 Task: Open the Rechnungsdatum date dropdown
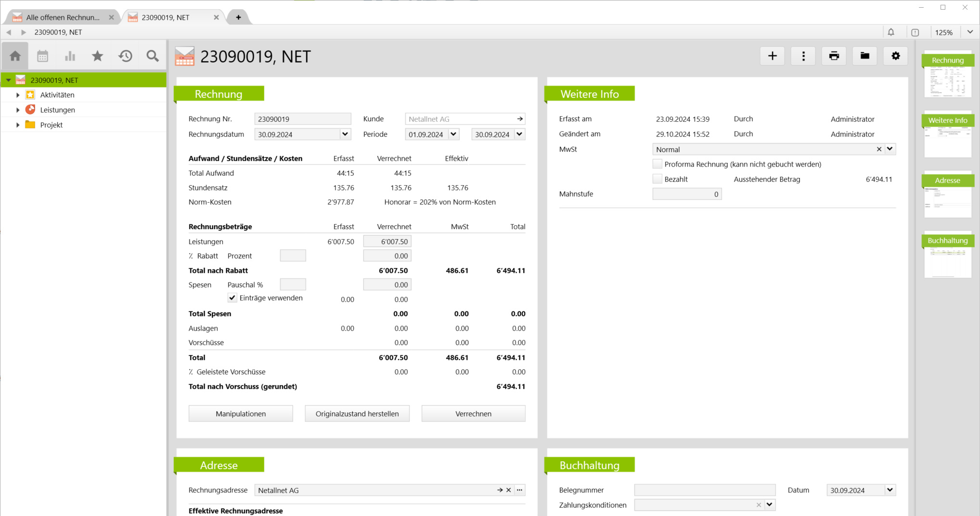click(x=345, y=134)
